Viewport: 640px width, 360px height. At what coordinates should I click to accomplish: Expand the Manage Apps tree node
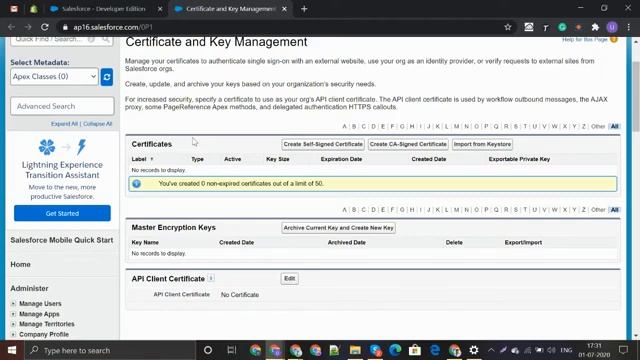13,314
